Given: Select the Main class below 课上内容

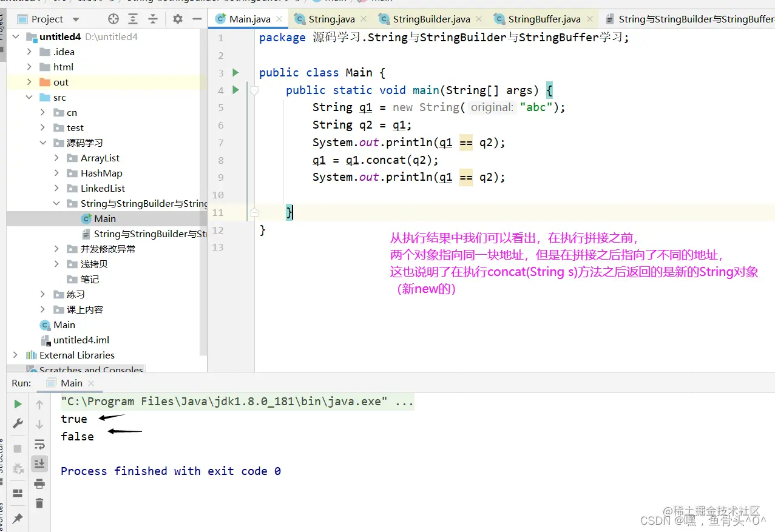Looking at the screenshot, I should click(58, 325).
